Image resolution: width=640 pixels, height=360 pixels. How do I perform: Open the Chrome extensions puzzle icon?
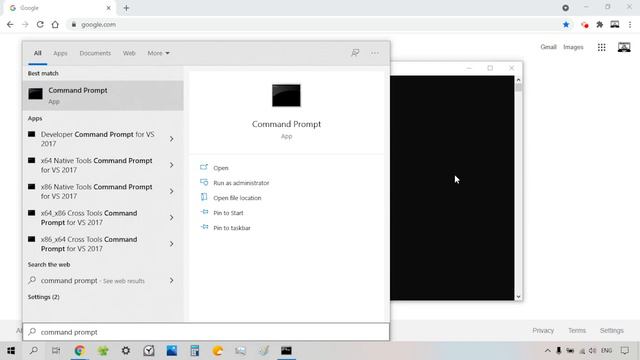pos(600,24)
